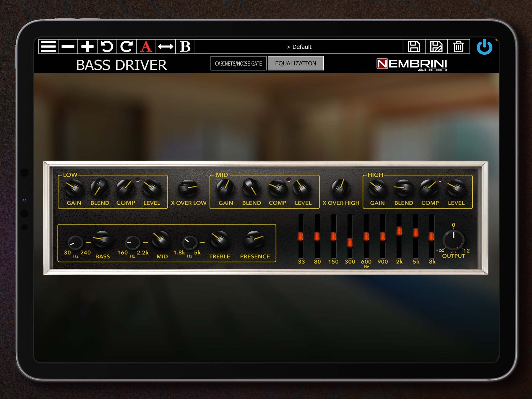
Task: Switch to the B preset state
Action: [x=185, y=47]
